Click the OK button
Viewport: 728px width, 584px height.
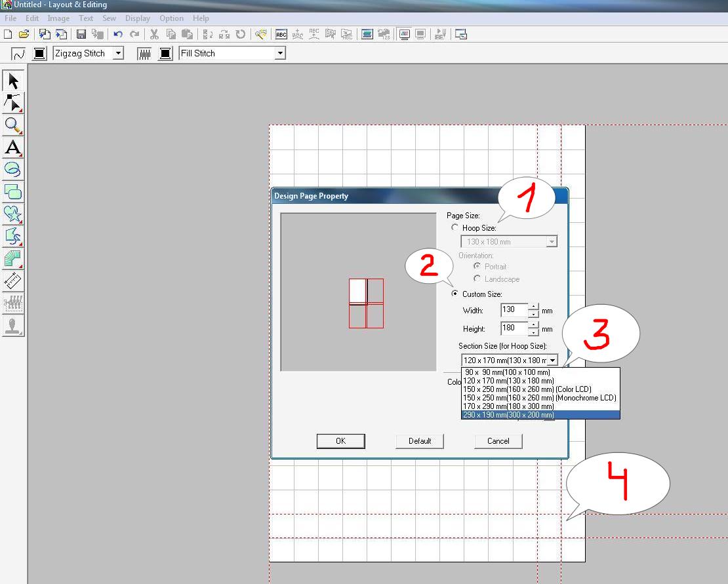click(x=341, y=441)
